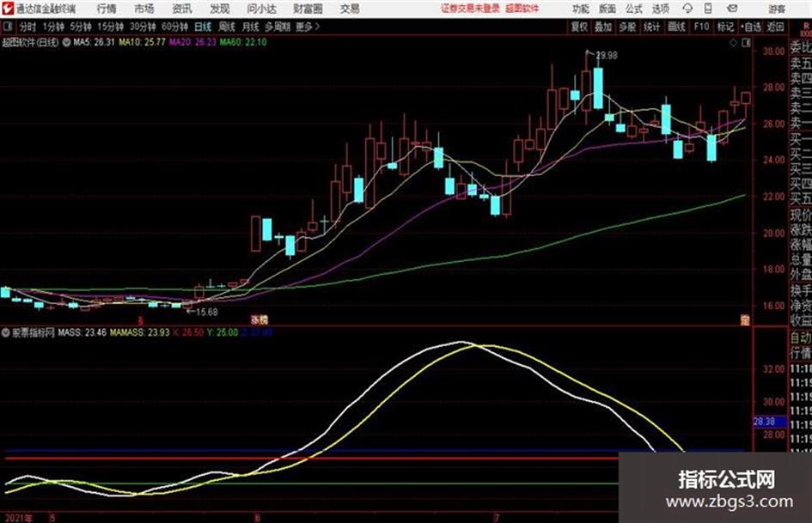Open the 行情 menu
812x523 pixels.
(x=107, y=9)
